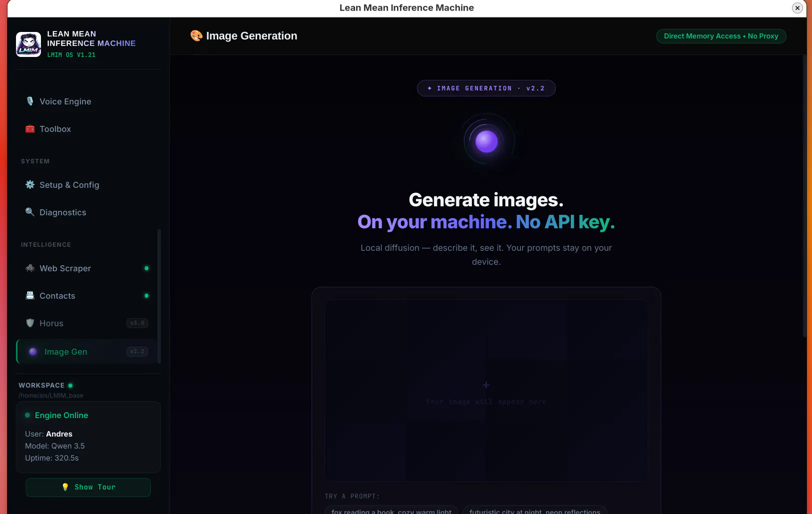Click the purple Image Gen orb icon

point(33,352)
